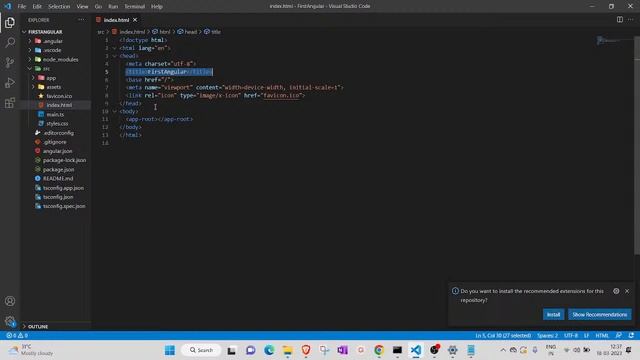Open the Run menu
640x360 pixels.
point(113,7)
